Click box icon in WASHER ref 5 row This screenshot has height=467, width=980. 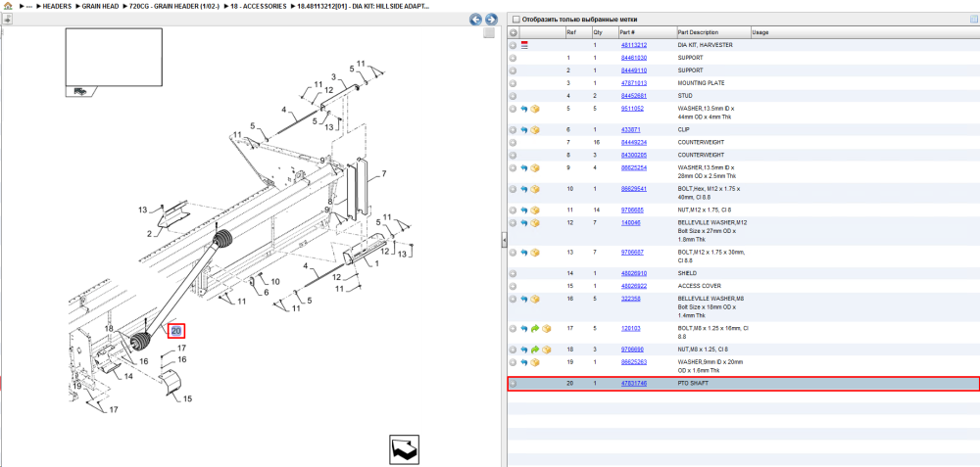(535, 109)
